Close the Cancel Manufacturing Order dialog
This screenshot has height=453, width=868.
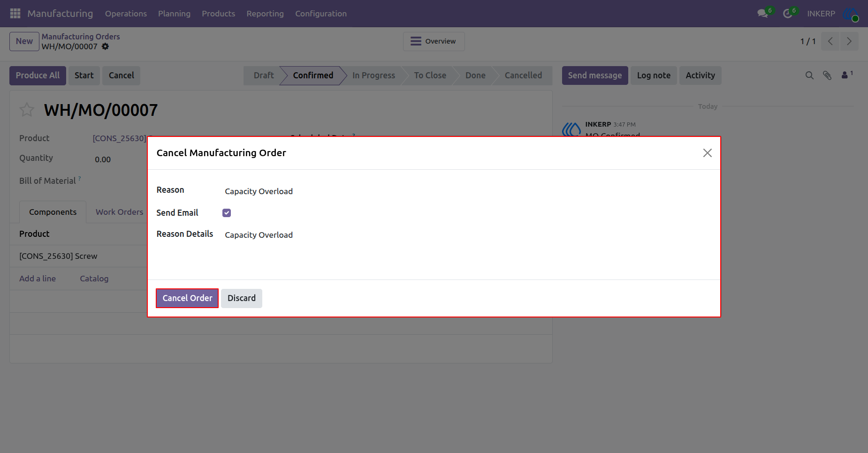click(x=708, y=153)
